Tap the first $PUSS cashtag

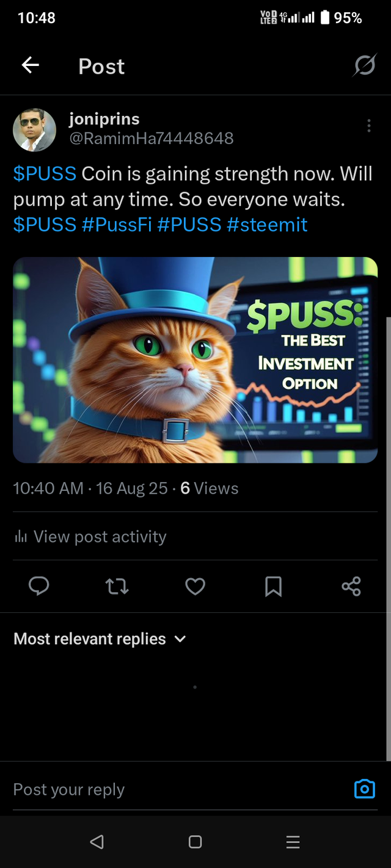pos(45,173)
